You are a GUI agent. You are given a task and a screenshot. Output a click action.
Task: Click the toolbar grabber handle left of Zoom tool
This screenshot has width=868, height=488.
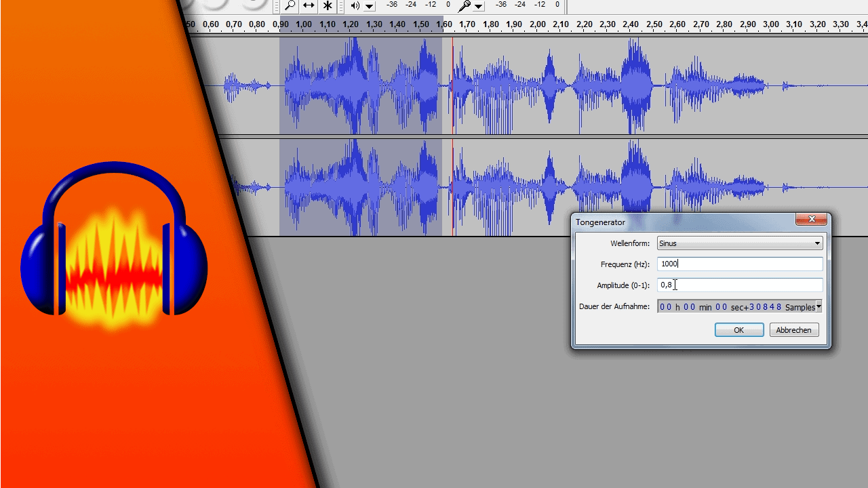pos(277,6)
